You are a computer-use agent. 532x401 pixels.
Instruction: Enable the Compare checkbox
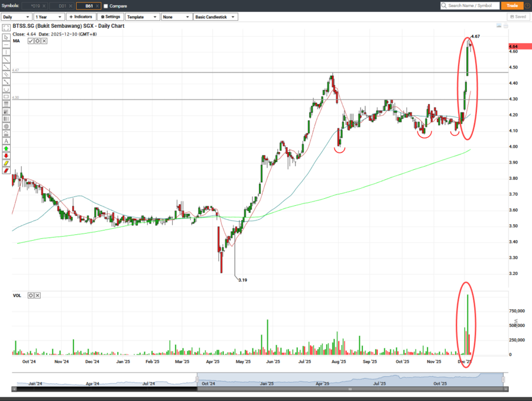(106, 6)
